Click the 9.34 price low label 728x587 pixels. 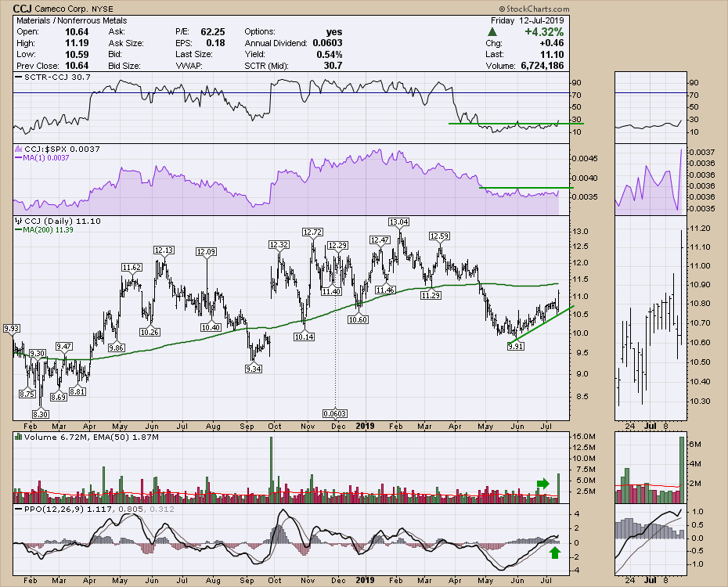coord(254,369)
